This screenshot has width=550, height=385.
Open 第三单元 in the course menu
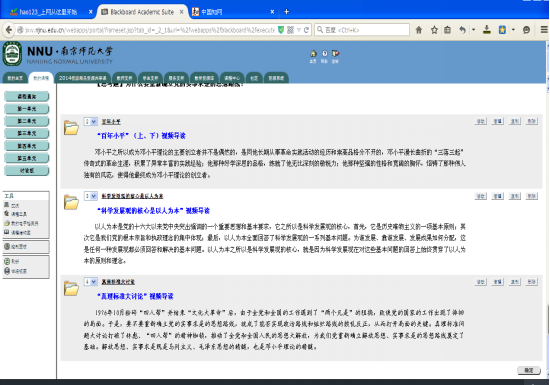coord(27,133)
